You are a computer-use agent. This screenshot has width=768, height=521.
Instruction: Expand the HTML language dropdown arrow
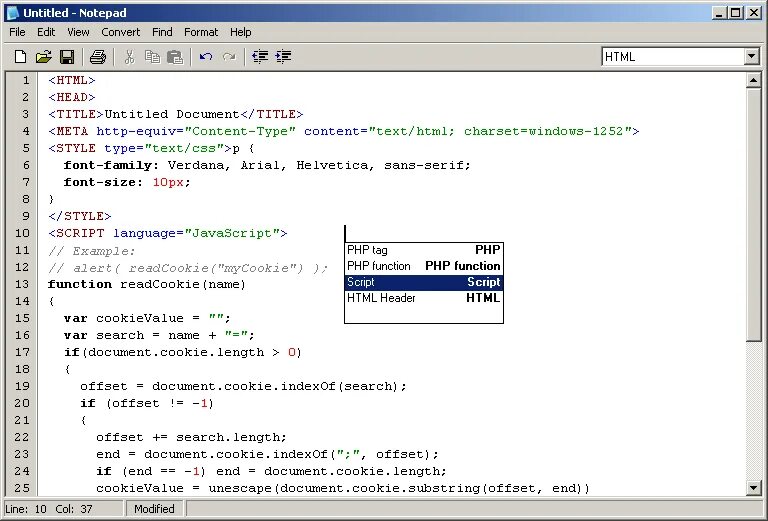pos(752,57)
